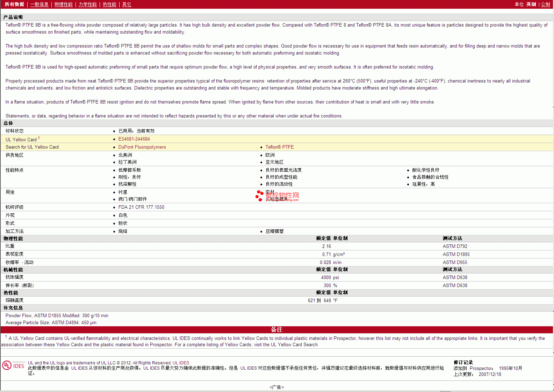Click the 产品说明 section header
Viewport: 554px width, 392px height.
(x=13, y=17)
